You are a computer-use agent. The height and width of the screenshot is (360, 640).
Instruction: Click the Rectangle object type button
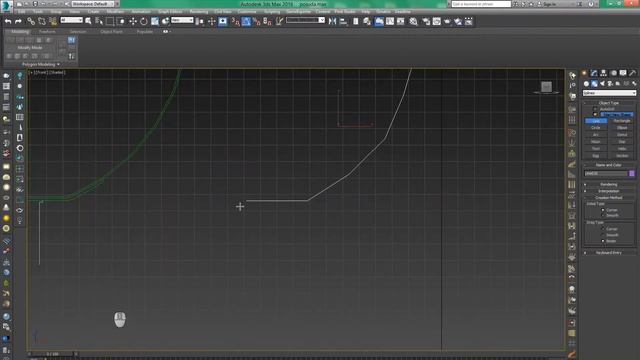(x=622, y=121)
